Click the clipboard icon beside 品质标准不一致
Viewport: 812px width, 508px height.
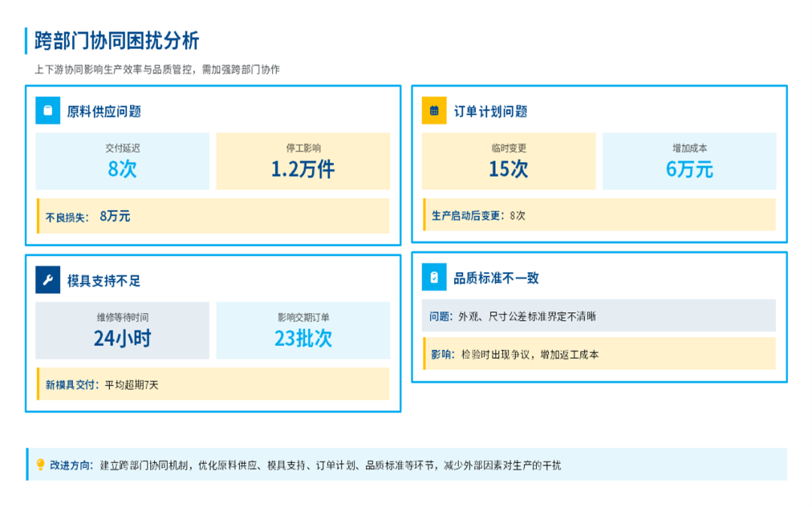click(434, 278)
